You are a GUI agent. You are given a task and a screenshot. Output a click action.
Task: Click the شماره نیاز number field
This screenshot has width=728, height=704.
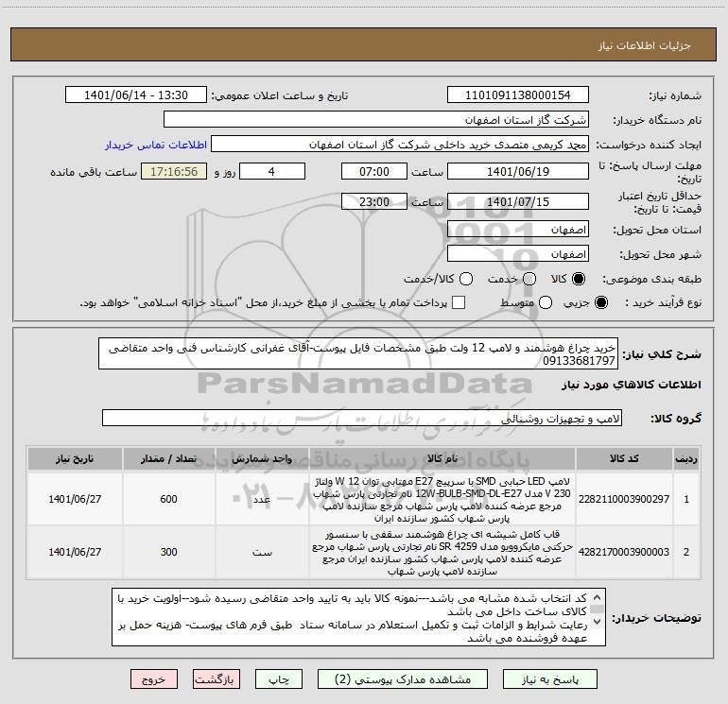tap(518, 95)
